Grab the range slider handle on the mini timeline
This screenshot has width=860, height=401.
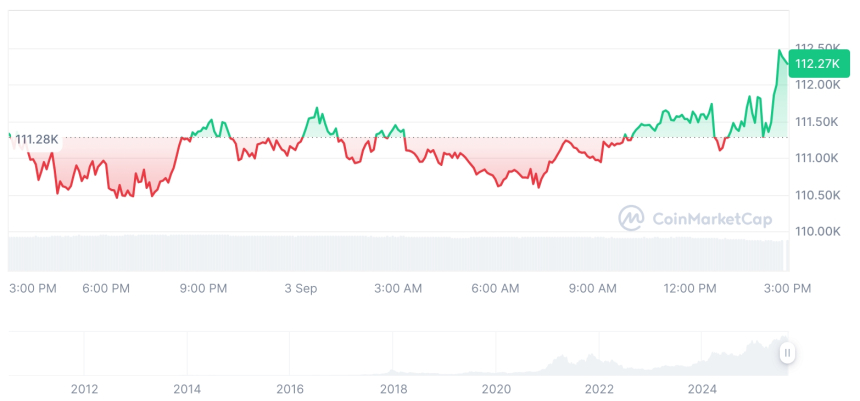point(788,352)
